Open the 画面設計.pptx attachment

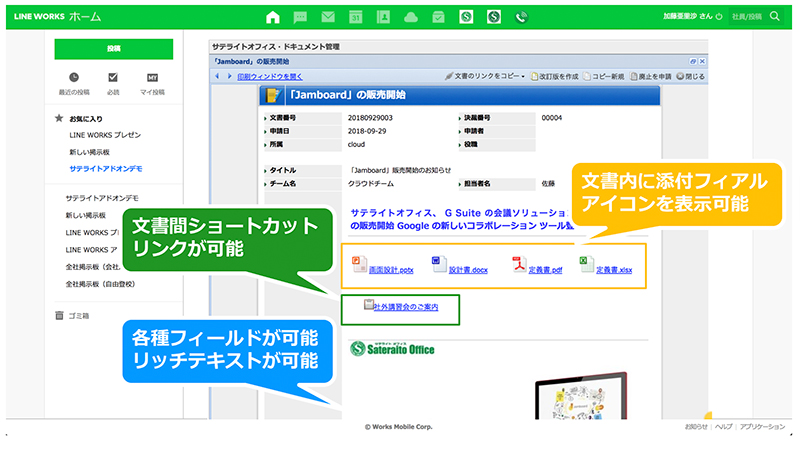(x=391, y=270)
